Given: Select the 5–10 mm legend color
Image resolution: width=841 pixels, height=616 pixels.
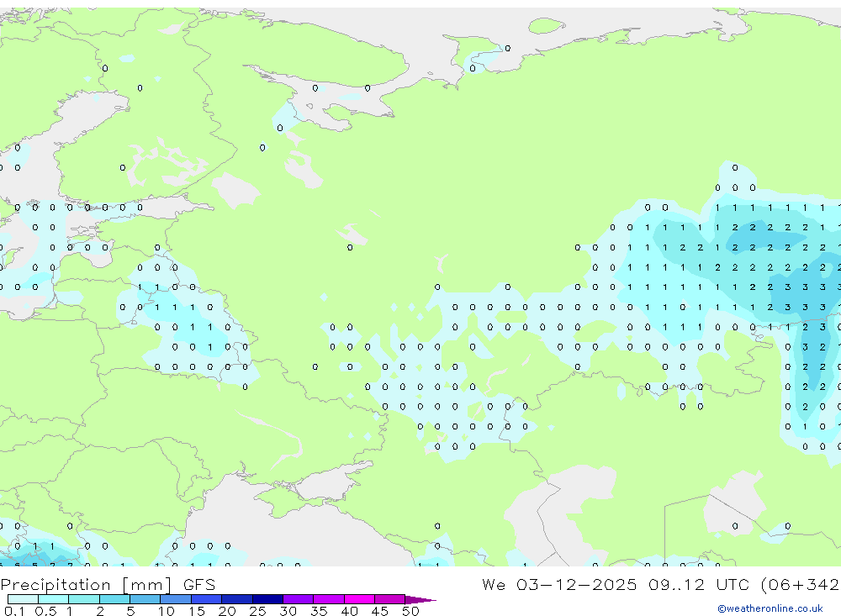Looking at the screenshot, I should click(145, 599).
